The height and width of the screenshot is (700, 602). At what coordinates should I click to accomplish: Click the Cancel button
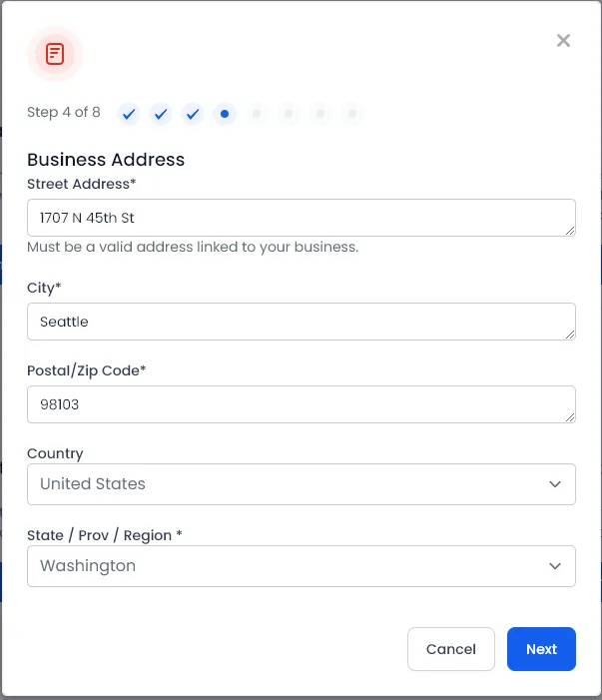(451, 649)
